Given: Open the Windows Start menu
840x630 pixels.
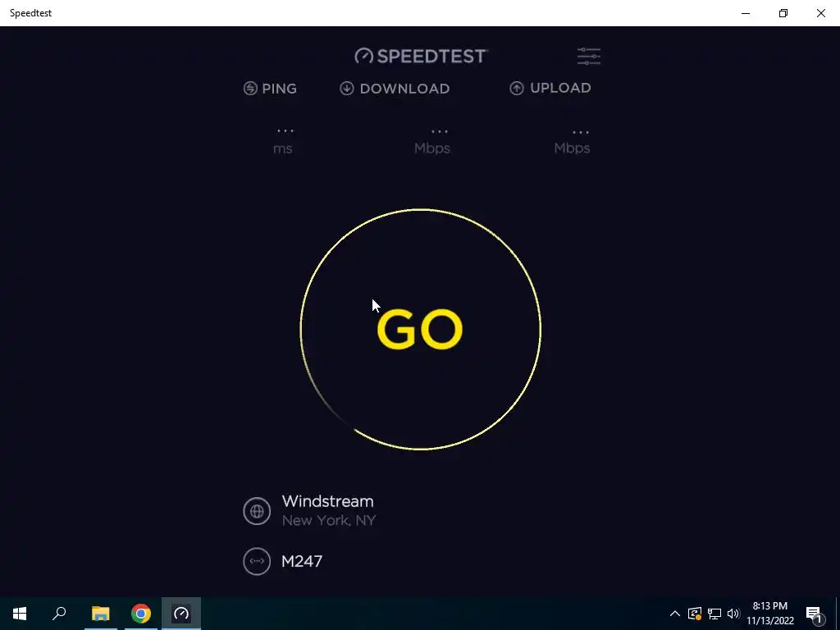Looking at the screenshot, I should tap(20, 614).
